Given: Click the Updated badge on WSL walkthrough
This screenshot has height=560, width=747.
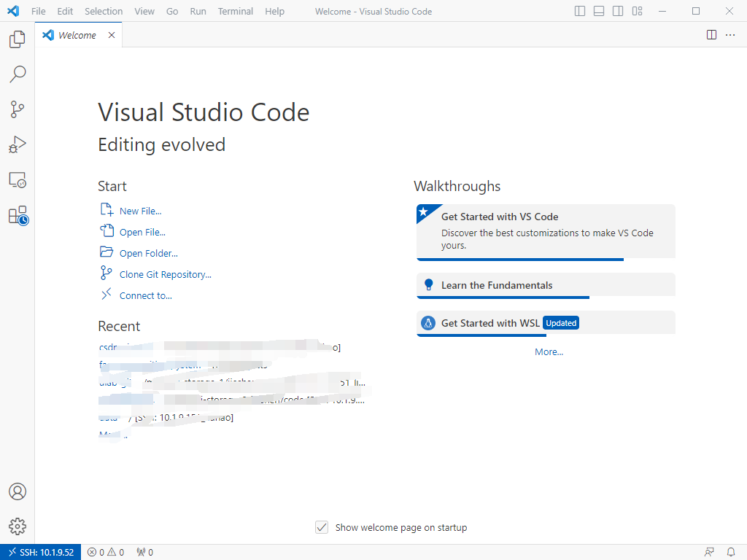Looking at the screenshot, I should click(x=561, y=323).
